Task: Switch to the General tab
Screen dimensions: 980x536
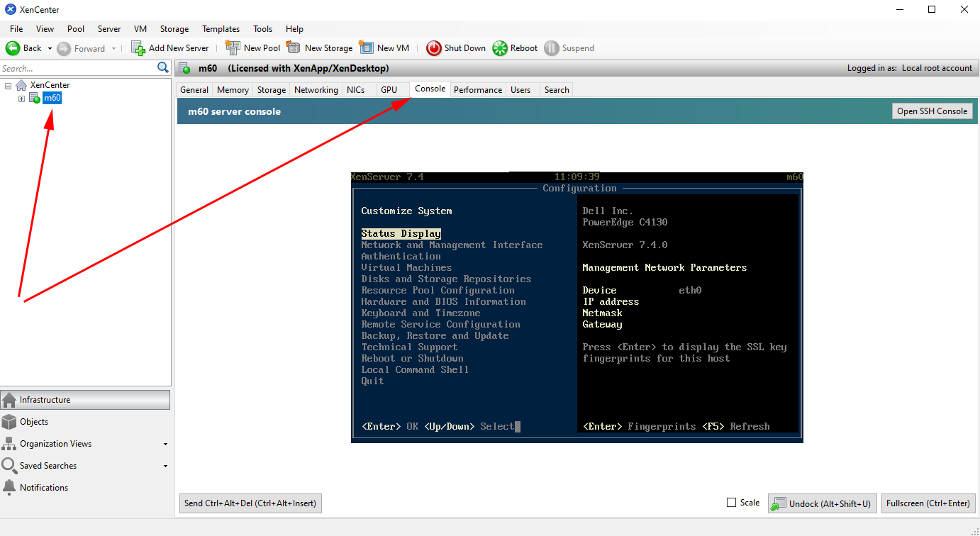Action: pyautogui.click(x=194, y=90)
